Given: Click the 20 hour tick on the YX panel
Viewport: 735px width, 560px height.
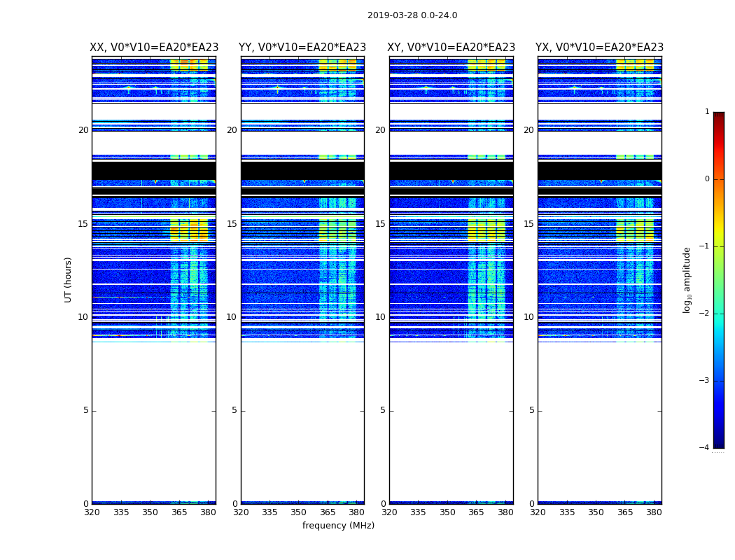Looking at the screenshot, I should point(528,130).
